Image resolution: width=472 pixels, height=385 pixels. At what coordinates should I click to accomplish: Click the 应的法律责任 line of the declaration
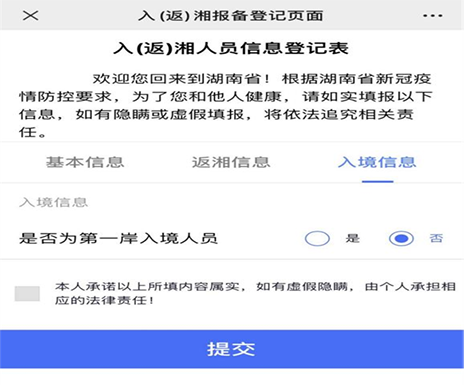pyautogui.click(x=105, y=300)
